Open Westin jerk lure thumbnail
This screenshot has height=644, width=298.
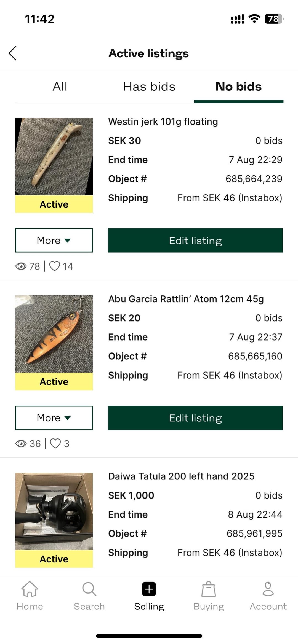click(54, 157)
